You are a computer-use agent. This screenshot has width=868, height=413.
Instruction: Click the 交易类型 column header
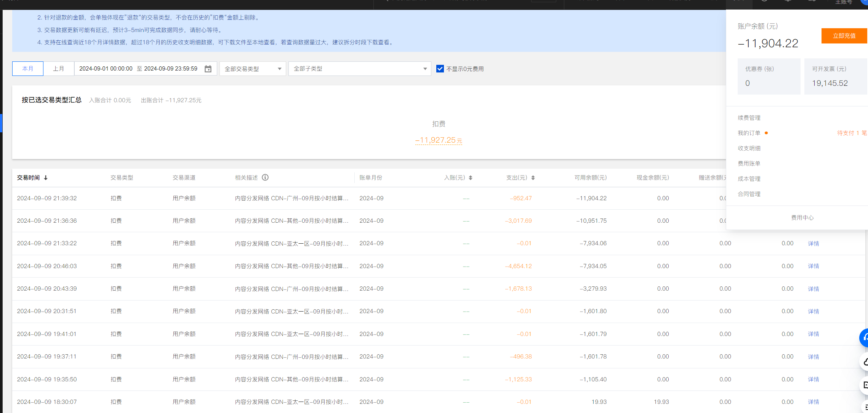(x=122, y=178)
